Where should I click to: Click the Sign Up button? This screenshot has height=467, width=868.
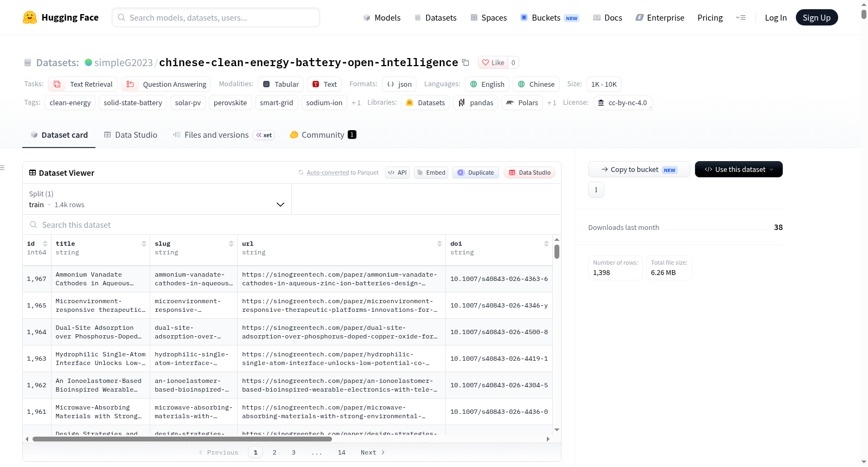coord(816,17)
